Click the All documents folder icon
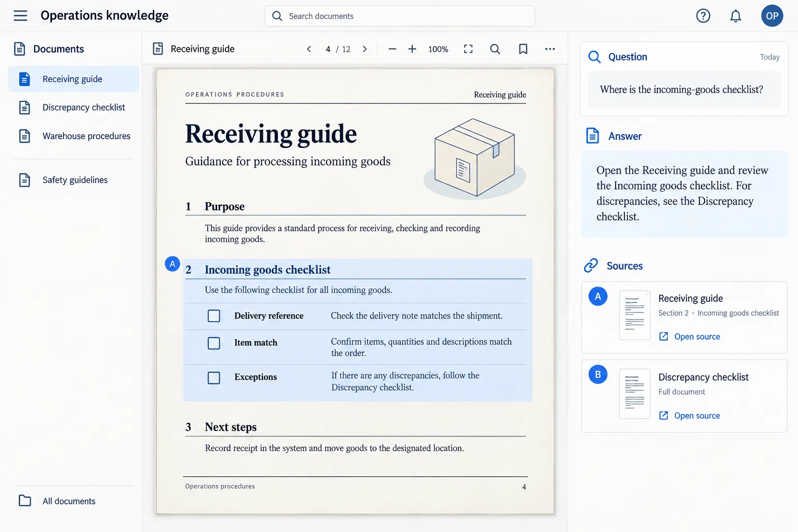The image size is (798, 532). (25, 500)
